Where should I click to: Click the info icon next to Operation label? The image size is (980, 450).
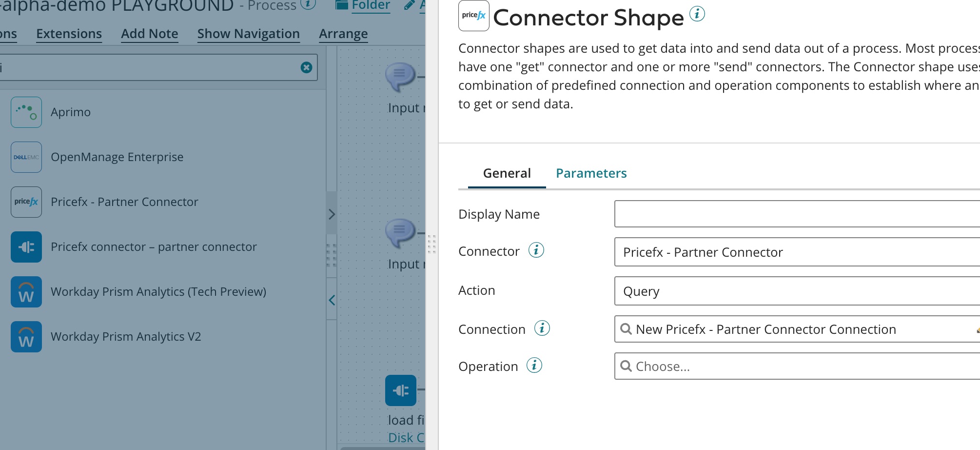(x=534, y=366)
